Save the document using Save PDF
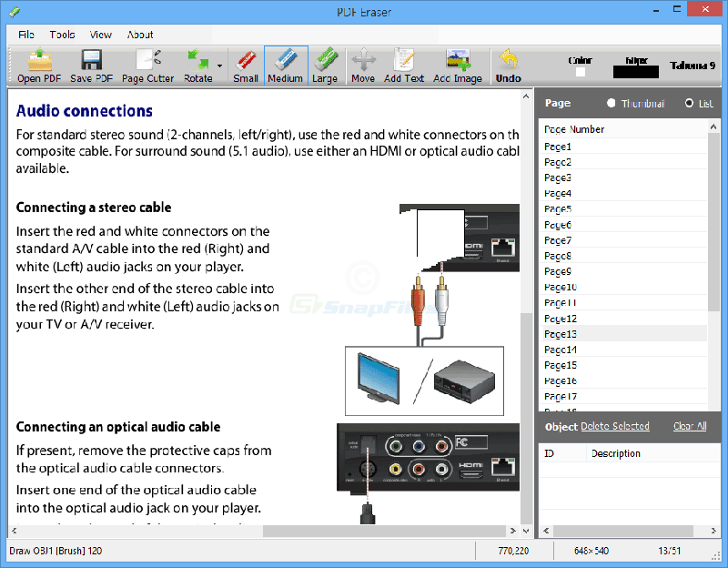Image resolution: width=728 pixels, height=568 pixels. (x=92, y=66)
